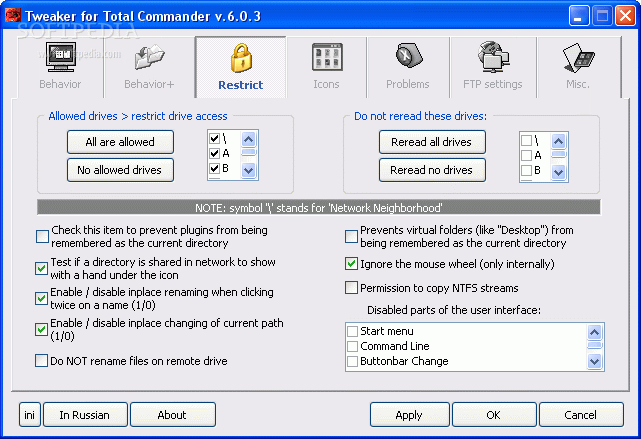Click the scroll thumb of reread drives list

558,154
